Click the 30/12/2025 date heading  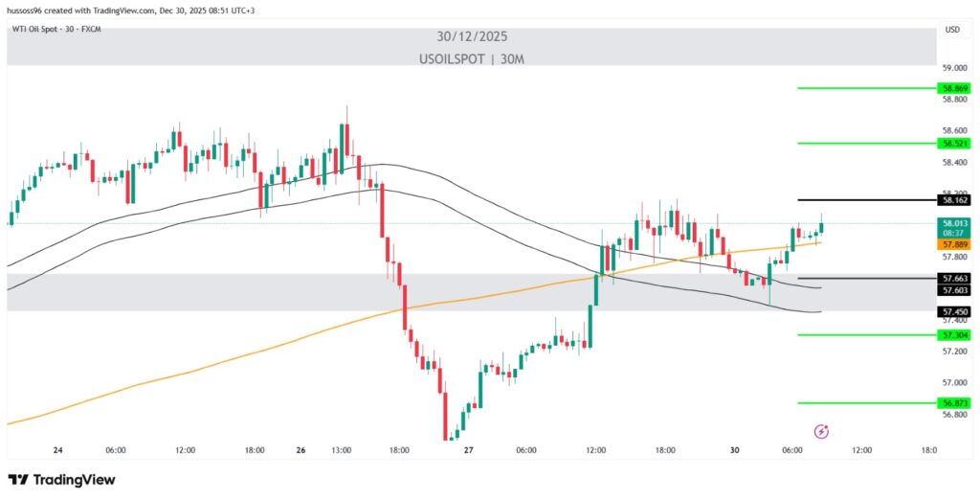click(x=472, y=37)
